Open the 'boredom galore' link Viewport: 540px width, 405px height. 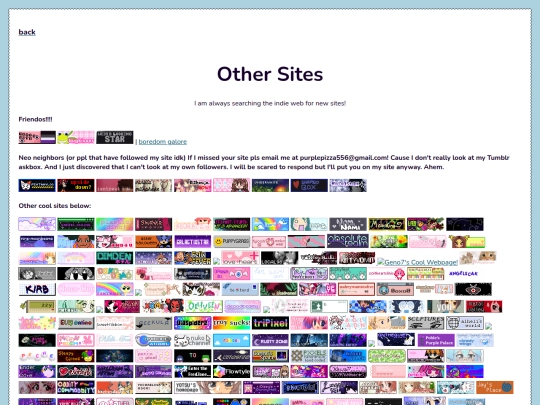[163, 142]
